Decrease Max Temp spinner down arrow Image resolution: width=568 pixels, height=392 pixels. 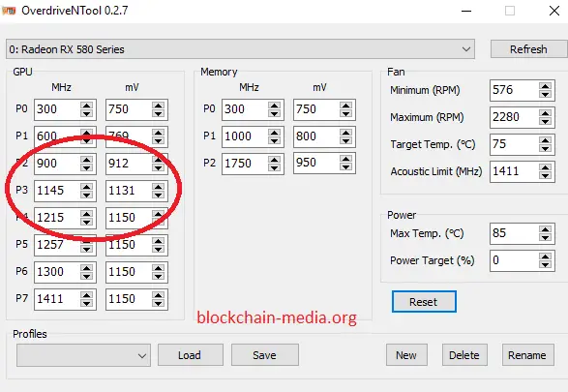point(545,238)
